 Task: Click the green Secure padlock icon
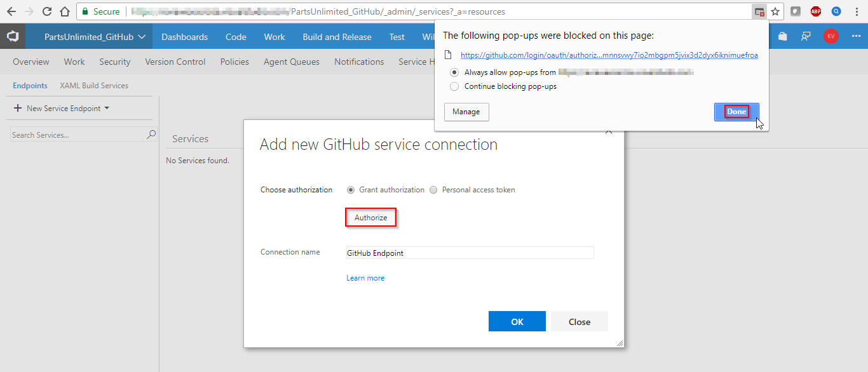[x=86, y=11]
